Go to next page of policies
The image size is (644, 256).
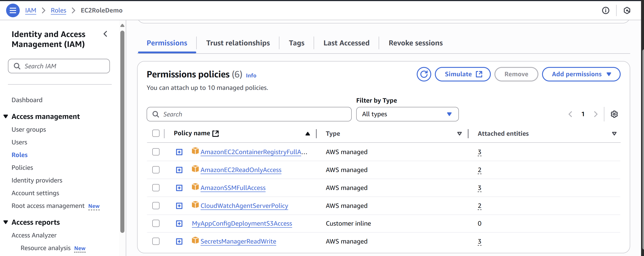(x=596, y=114)
